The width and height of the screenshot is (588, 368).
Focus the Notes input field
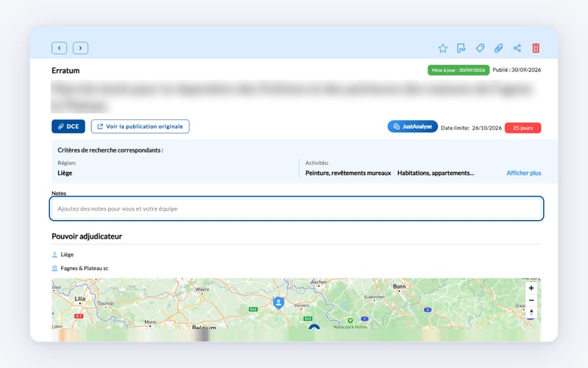(296, 208)
